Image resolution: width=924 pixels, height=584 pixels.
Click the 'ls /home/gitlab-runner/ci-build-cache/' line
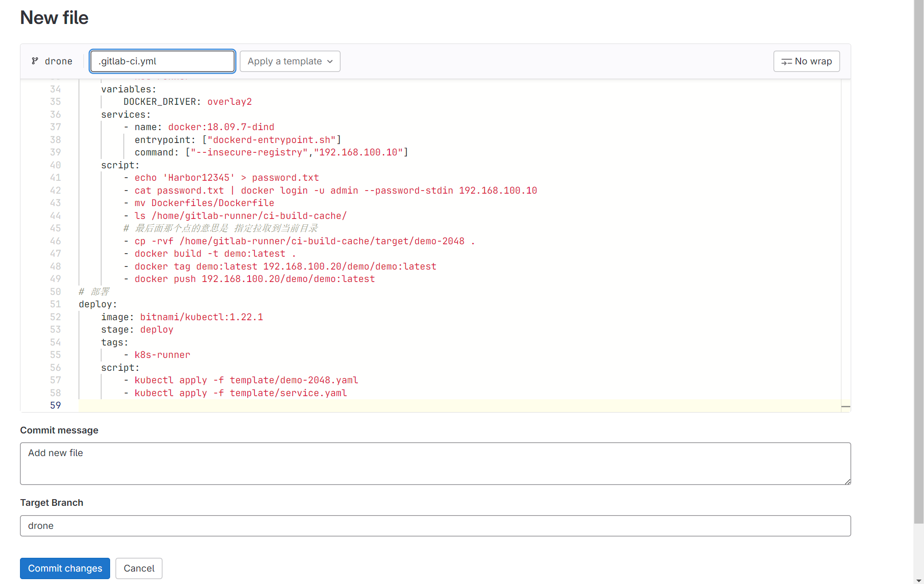click(x=235, y=216)
